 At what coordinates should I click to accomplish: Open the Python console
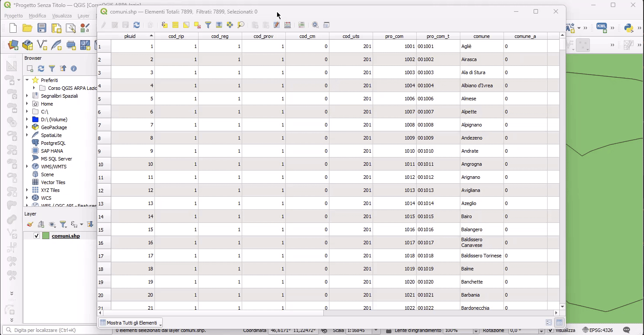point(628,28)
